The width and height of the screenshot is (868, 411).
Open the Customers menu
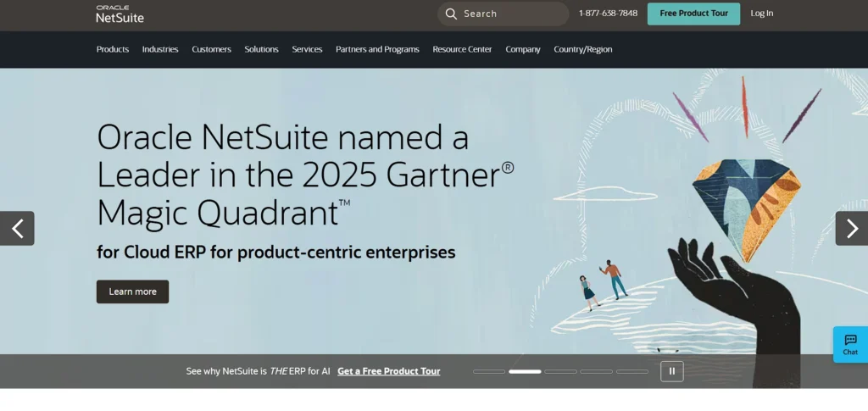pos(211,49)
